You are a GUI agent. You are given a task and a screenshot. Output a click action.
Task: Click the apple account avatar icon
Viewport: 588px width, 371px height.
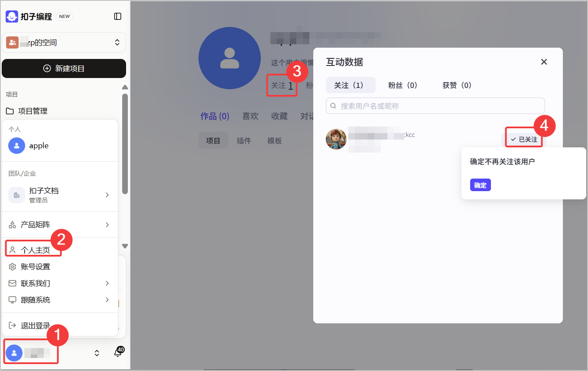16,146
